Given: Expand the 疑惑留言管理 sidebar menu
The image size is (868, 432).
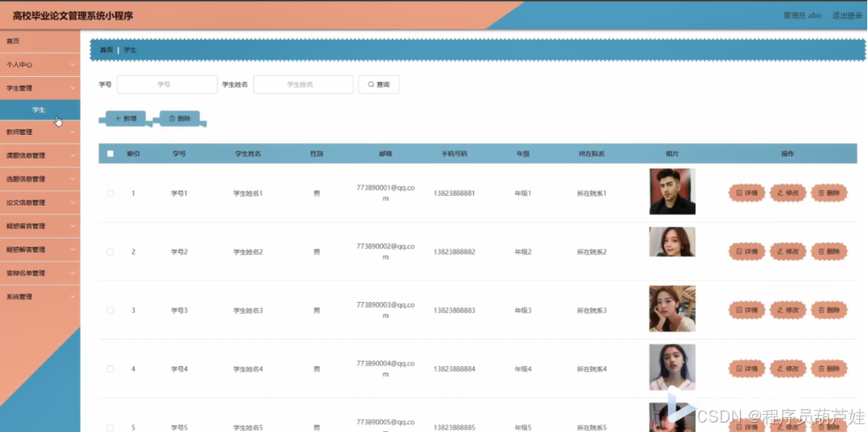Looking at the screenshot, I should [40, 227].
